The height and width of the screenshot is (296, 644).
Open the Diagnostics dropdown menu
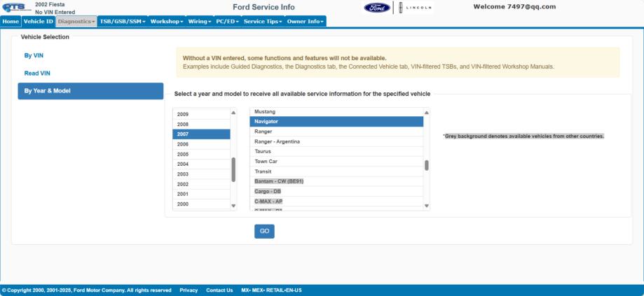tap(76, 22)
